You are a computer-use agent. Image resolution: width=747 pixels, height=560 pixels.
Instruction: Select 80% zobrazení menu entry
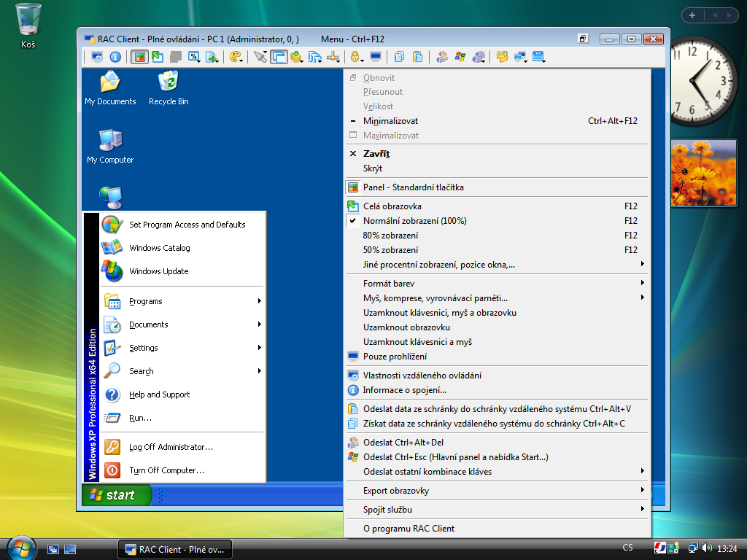(x=497, y=236)
